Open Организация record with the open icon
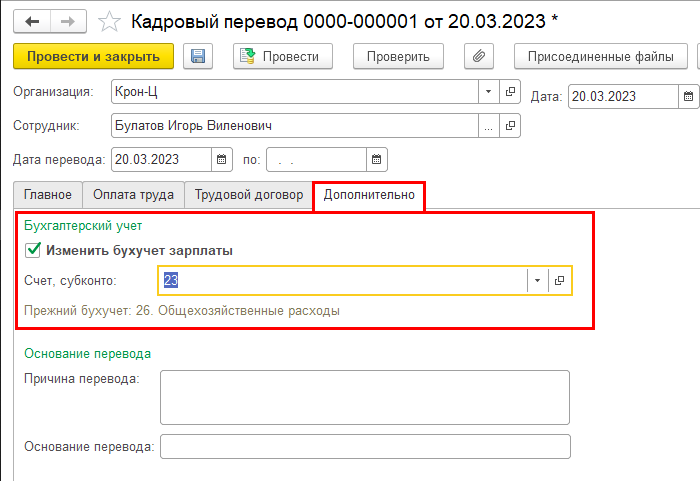The width and height of the screenshot is (700, 481). click(510, 93)
